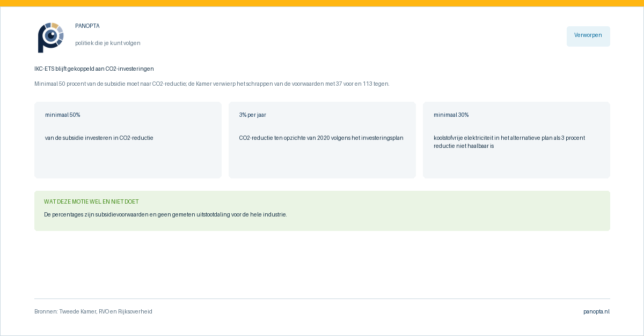Select the 'minimaal 30%' stat card

[x=516, y=140]
